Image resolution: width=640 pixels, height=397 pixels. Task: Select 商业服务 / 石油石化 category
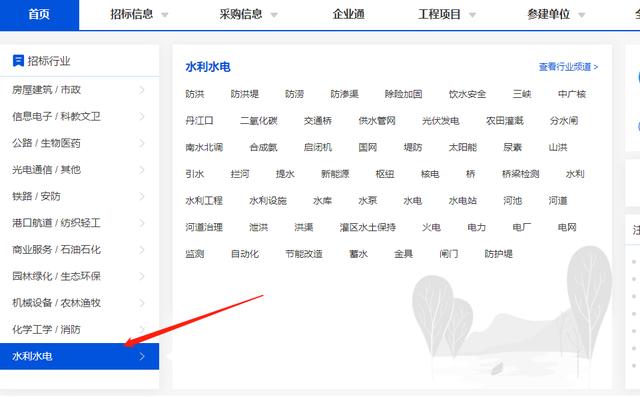click(x=56, y=250)
